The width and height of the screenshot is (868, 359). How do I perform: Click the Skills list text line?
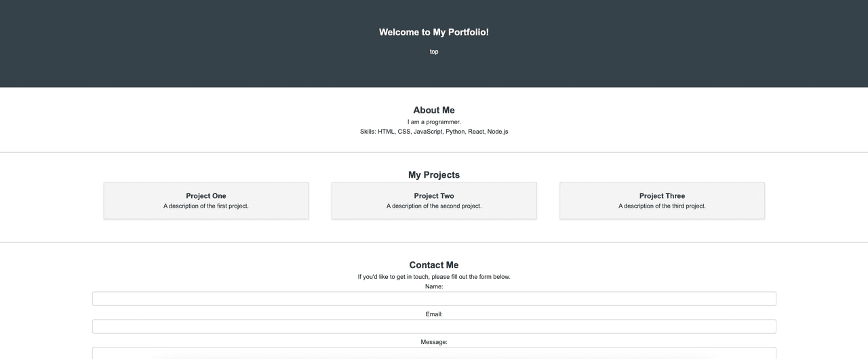pos(434,132)
